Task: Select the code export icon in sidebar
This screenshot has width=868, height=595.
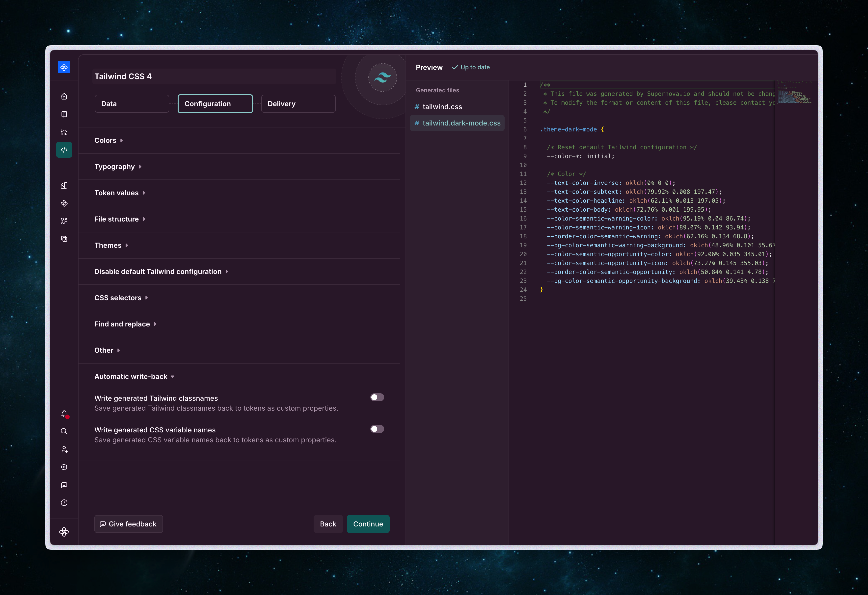Action: pos(64,150)
